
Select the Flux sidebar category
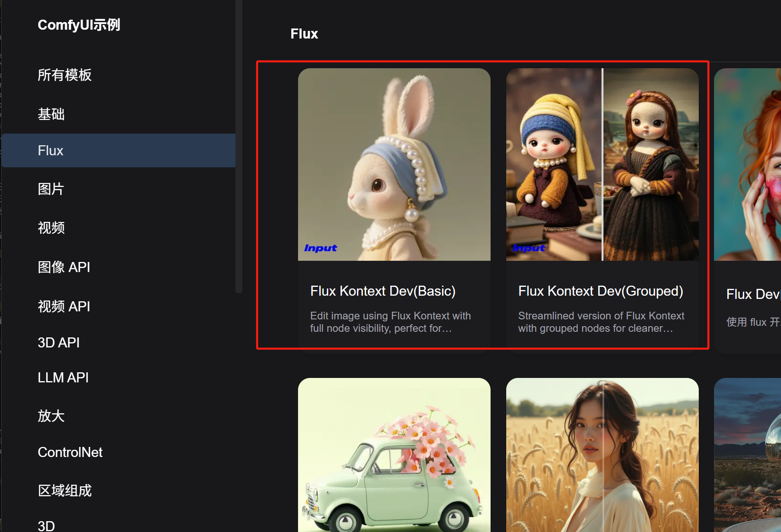coord(51,150)
